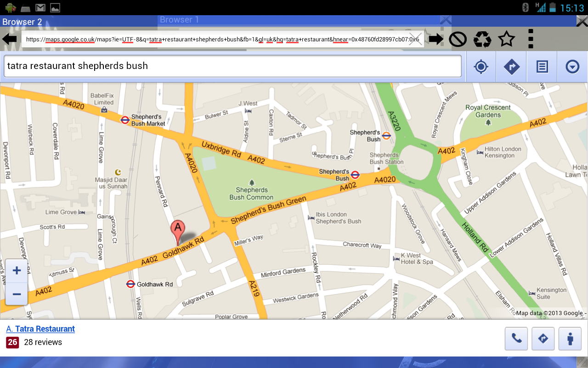Open the Android debug notification icon

11,7
